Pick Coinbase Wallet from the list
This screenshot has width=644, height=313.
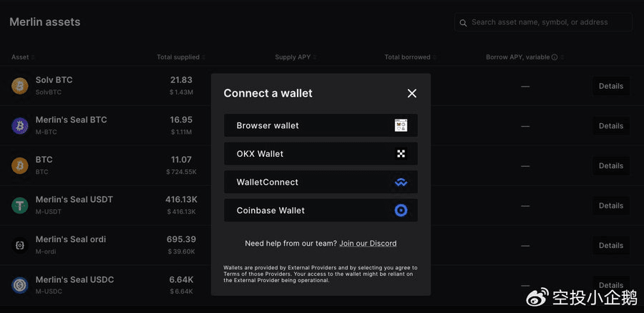point(321,211)
